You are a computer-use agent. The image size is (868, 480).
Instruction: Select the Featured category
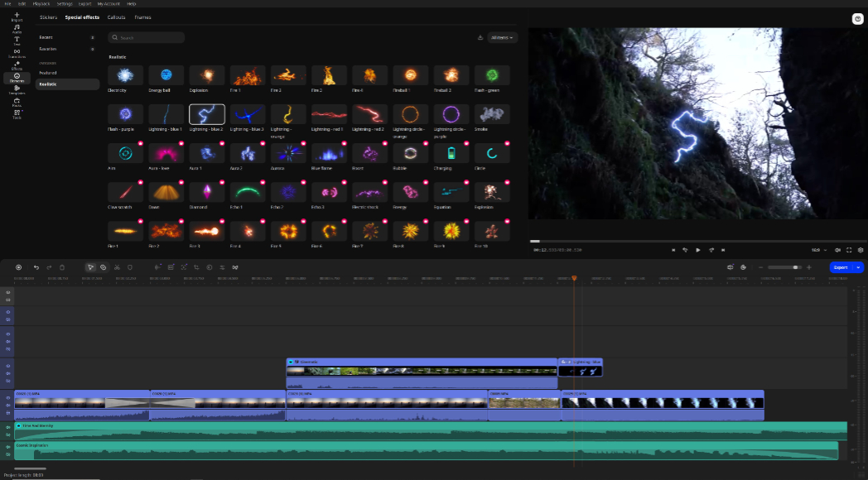pyautogui.click(x=48, y=73)
